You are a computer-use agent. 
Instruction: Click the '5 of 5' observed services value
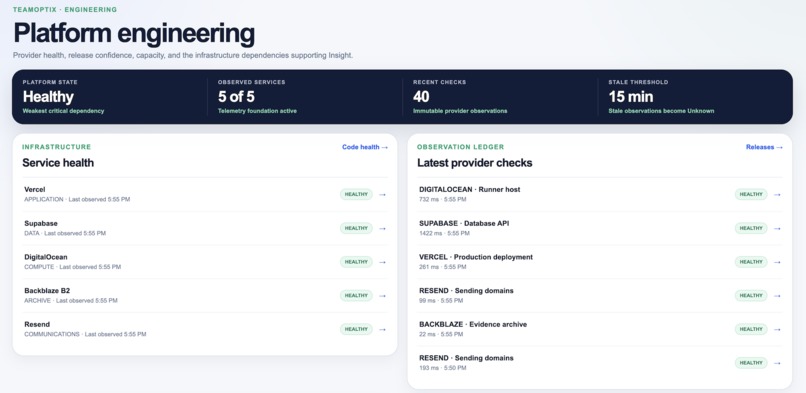tap(236, 97)
